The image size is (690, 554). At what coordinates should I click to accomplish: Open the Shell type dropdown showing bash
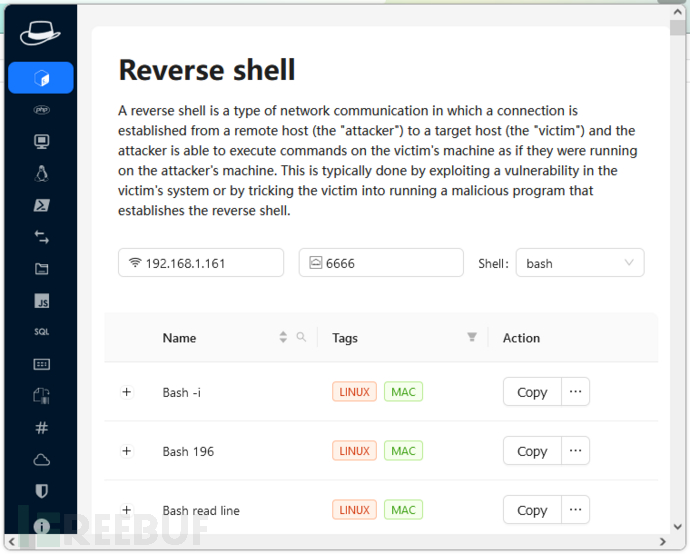tap(580, 263)
